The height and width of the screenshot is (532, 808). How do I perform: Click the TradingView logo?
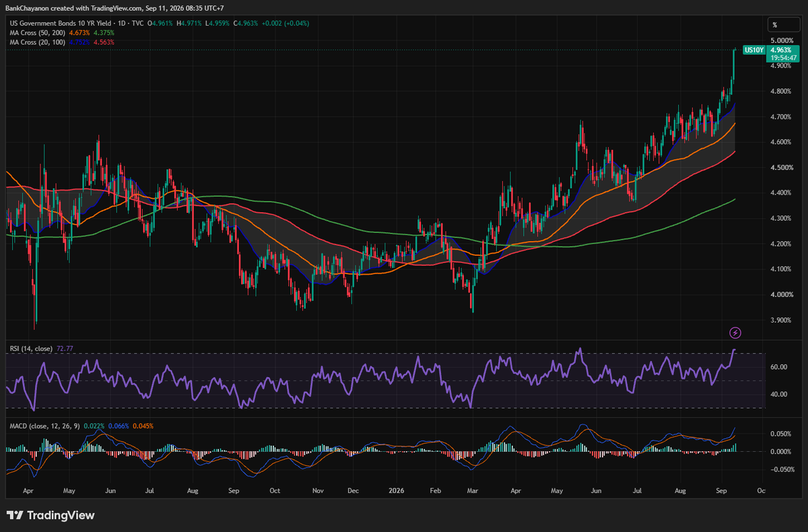50,515
